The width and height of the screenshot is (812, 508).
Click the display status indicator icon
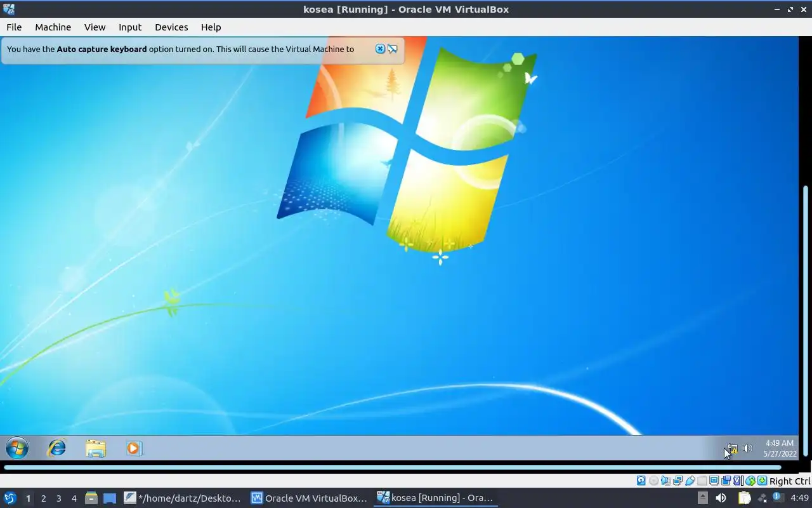[x=714, y=481]
